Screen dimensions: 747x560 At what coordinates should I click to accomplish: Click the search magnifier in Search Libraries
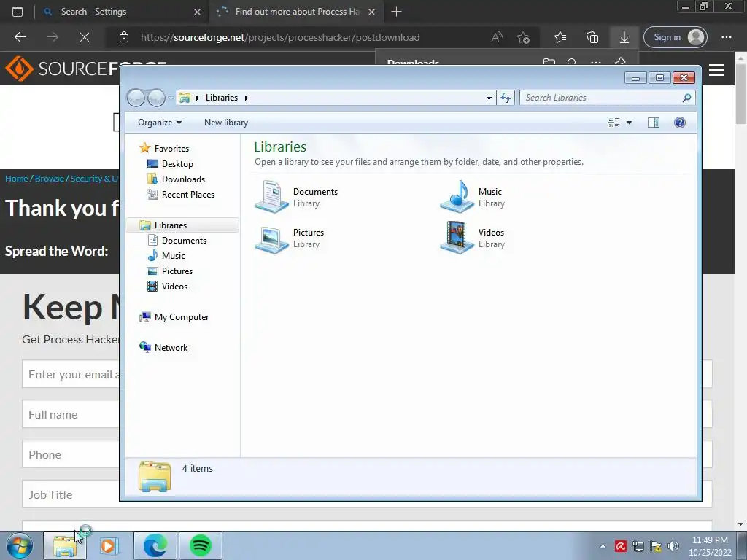coord(686,98)
